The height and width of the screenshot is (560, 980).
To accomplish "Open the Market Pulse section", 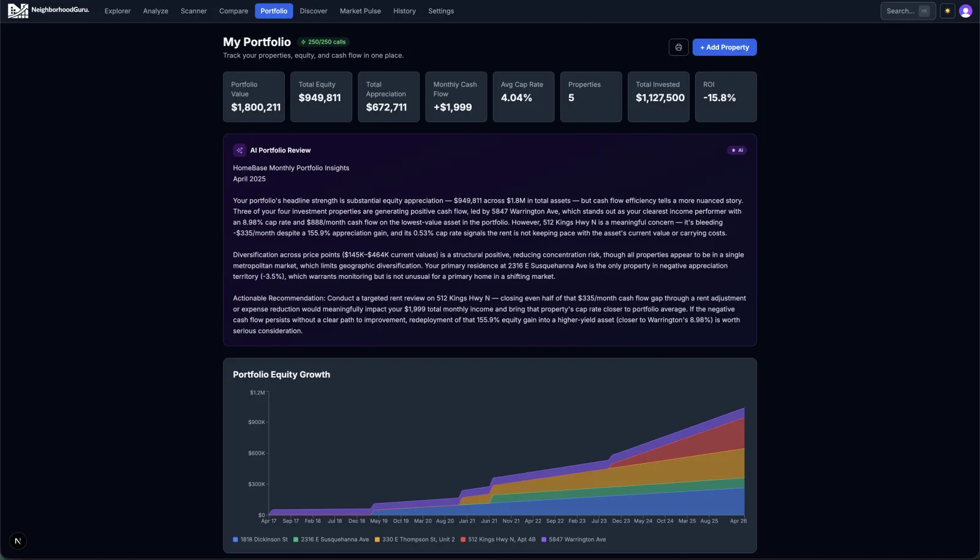I will point(360,10).
